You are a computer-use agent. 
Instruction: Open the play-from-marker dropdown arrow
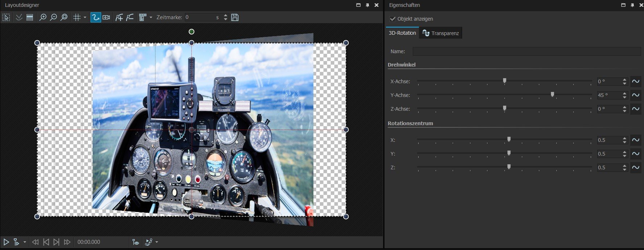pos(25,242)
